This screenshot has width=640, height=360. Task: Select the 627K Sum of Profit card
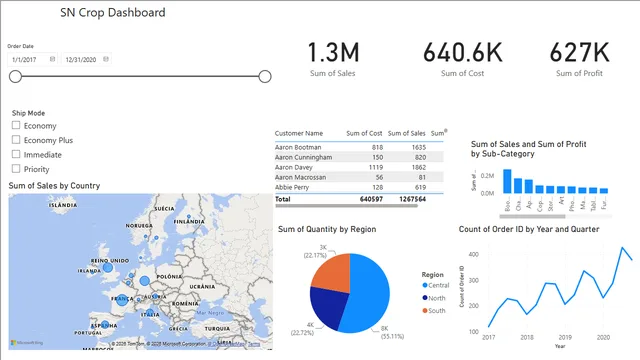click(579, 59)
